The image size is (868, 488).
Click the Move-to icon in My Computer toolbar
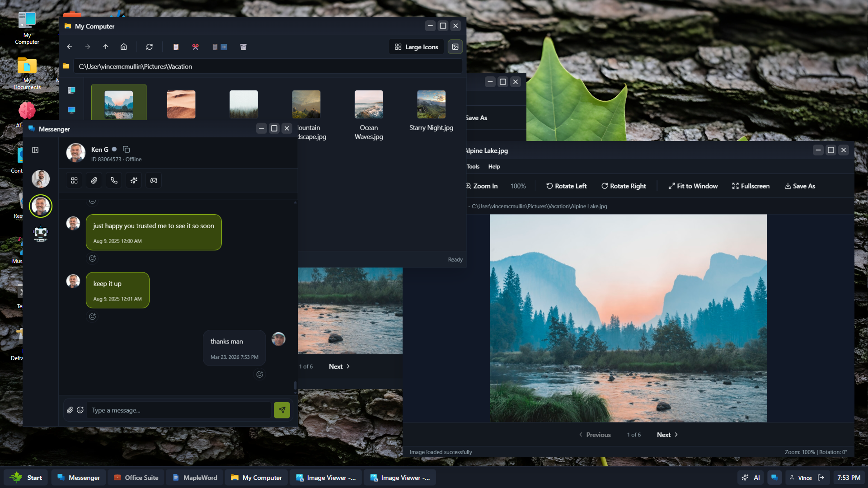[220, 47]
